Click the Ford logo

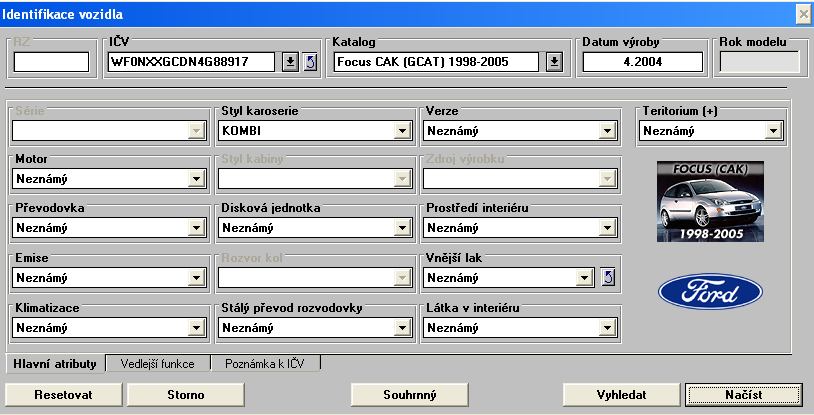(x=709, y=292)
